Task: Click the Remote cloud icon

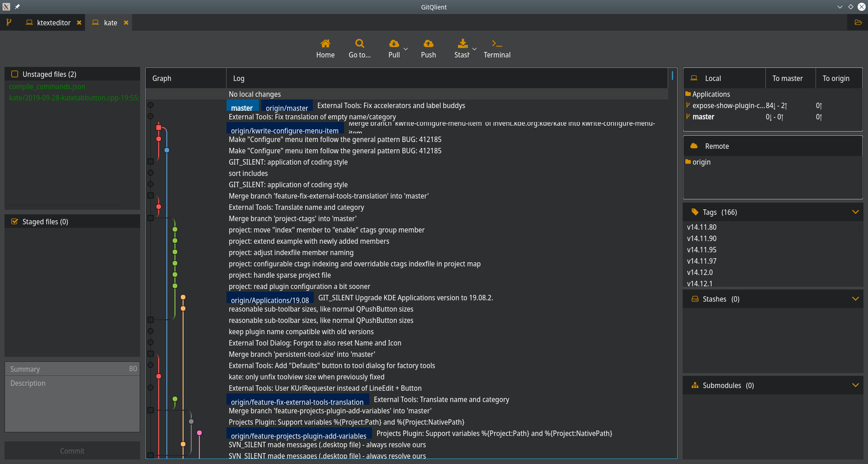Action: pos(694,146)
